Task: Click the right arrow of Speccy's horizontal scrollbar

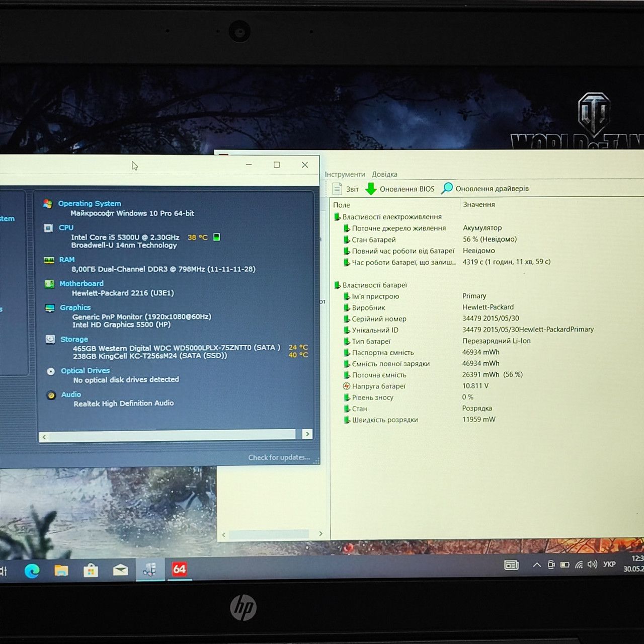Action: [x=307, y=434]
